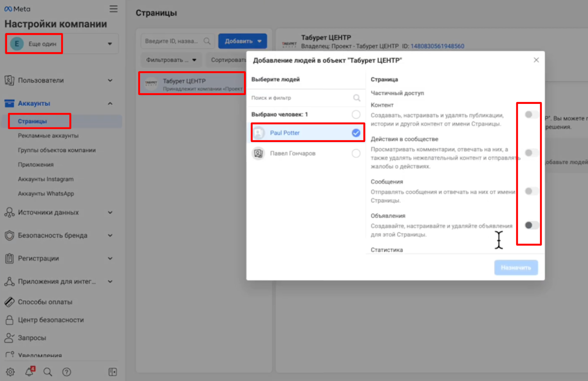Viewport: 588px width, 381px height.
Task: Click the Статистика permission heading
Action: click(x=387, y=250)
